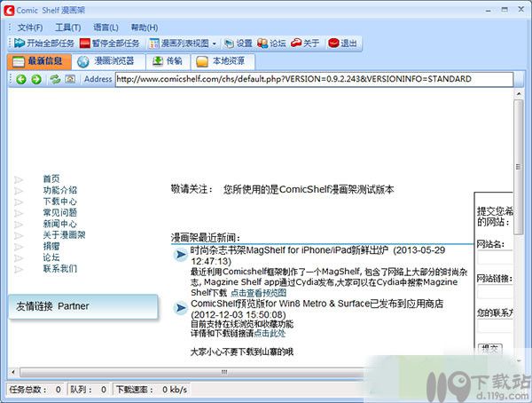The width and height of the screenshot is (532, 403).
Task: Refresh the page with the reload icon
Action: coord(55,79)
